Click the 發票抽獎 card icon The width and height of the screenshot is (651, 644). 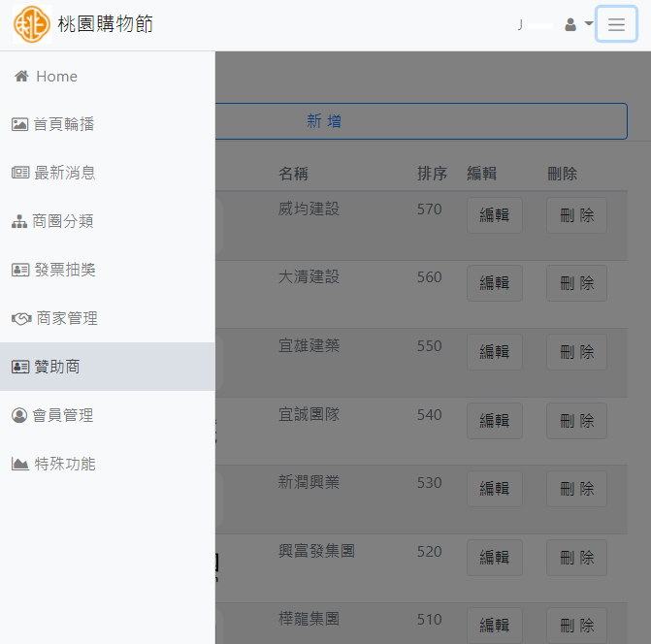[20, 270]
